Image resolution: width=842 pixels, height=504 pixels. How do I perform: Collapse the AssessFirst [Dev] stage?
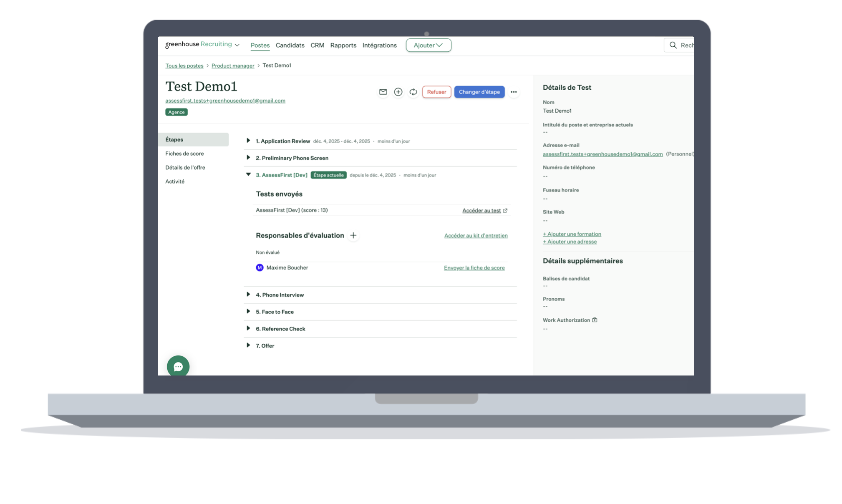point(248,175)
